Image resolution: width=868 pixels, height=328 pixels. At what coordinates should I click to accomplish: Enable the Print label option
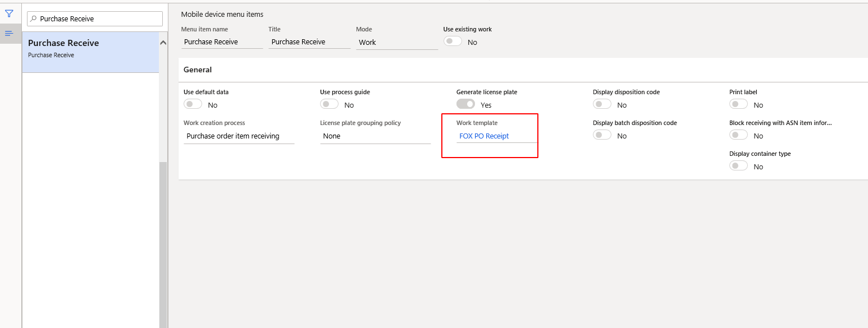point(738,104)
